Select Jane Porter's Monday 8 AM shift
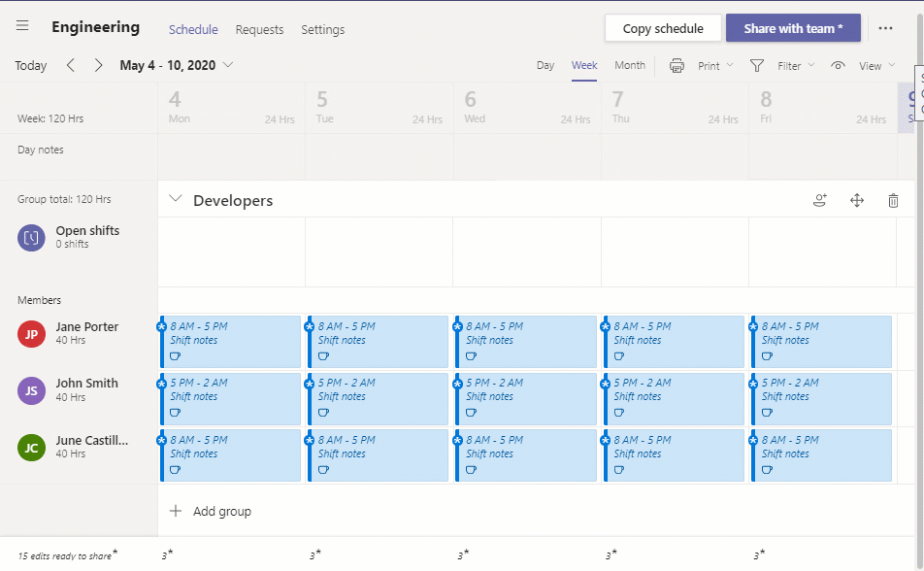Image resolution: width=924 pixels, height=571 pixels. [229, 342]
